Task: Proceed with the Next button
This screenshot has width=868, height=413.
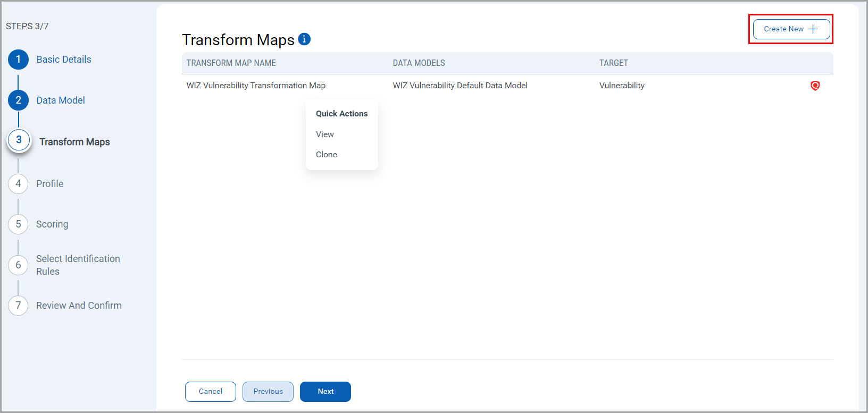Action: pyautogui.click(x=325, y=392)
